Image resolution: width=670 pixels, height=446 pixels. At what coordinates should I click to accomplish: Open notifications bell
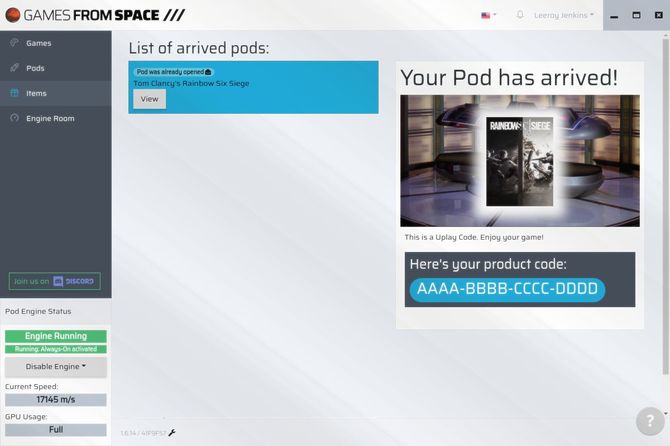tap(520, 15)
